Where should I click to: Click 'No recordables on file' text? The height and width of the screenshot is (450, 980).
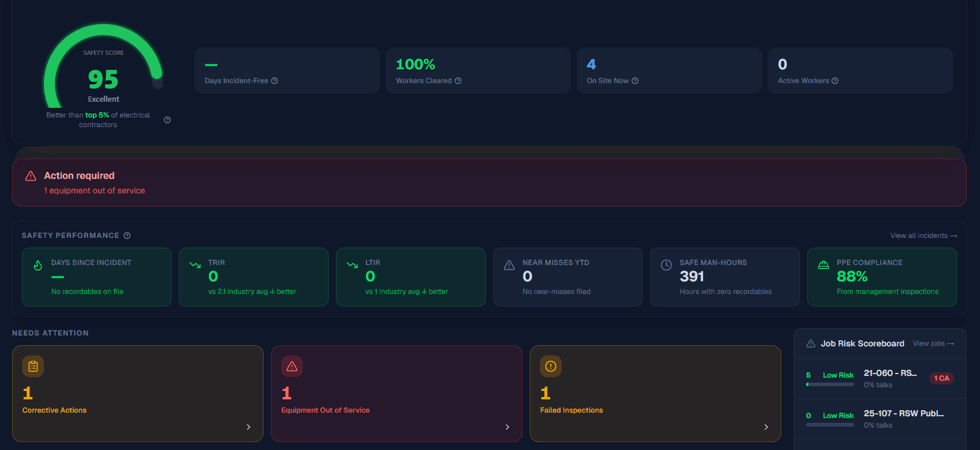click(x=87, y=292)
